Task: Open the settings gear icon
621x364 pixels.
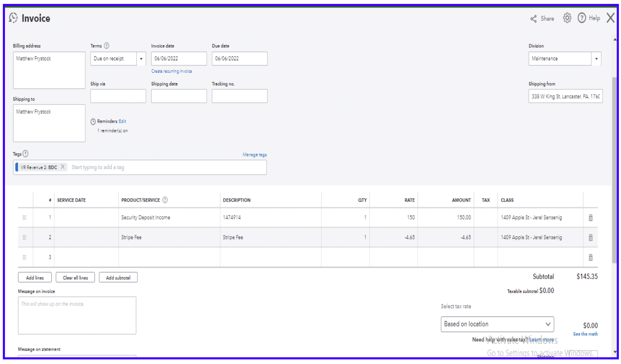Action: point(567,18)
